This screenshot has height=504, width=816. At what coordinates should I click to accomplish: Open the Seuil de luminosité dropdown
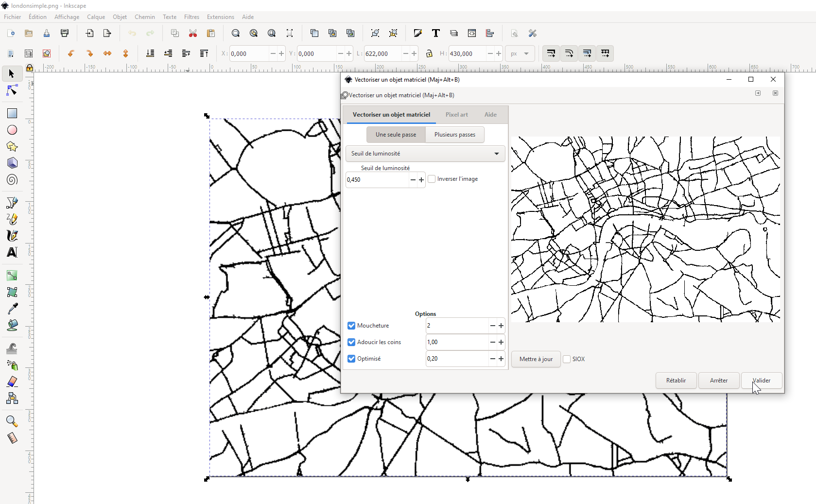425,154
